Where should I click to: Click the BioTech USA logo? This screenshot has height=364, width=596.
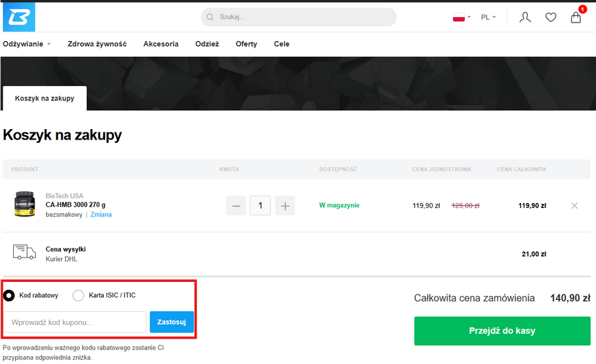pyautogui.click(x=18, y=17)
